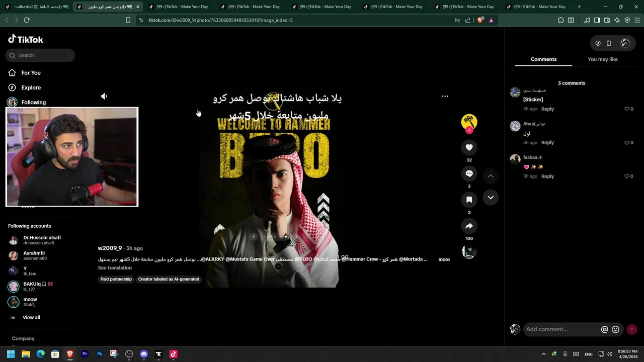Open the profile avatar menu at top right

[625, 43]
